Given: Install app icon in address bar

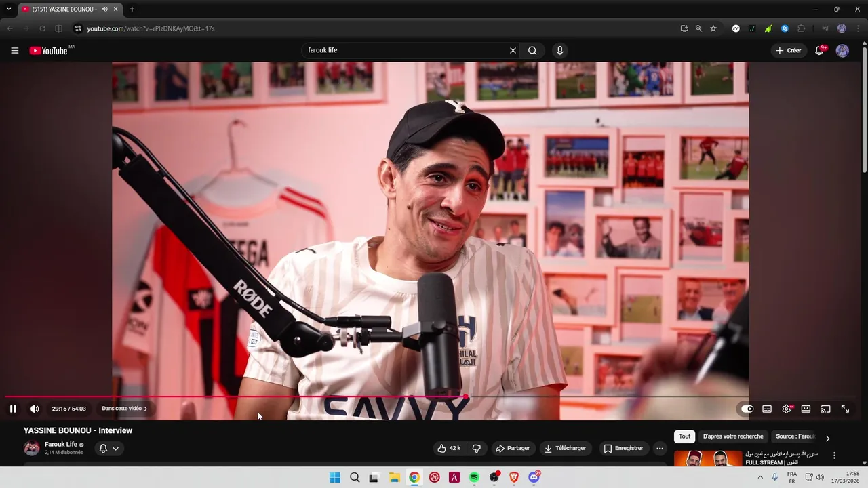Looking at the screenshot, I should [684, 28].
